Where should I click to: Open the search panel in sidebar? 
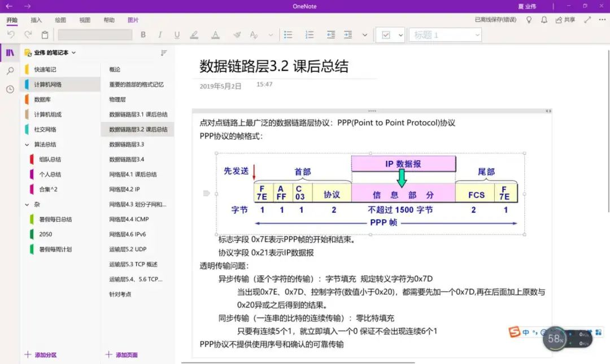10,71
